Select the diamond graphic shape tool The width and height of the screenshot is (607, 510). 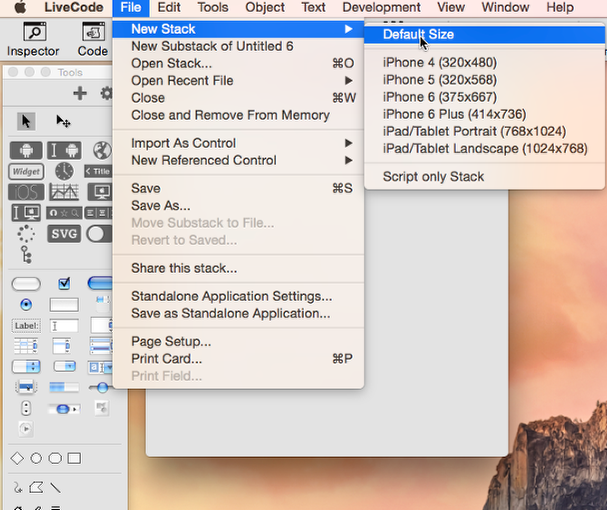pyautogui.click(x=17, y=458)
